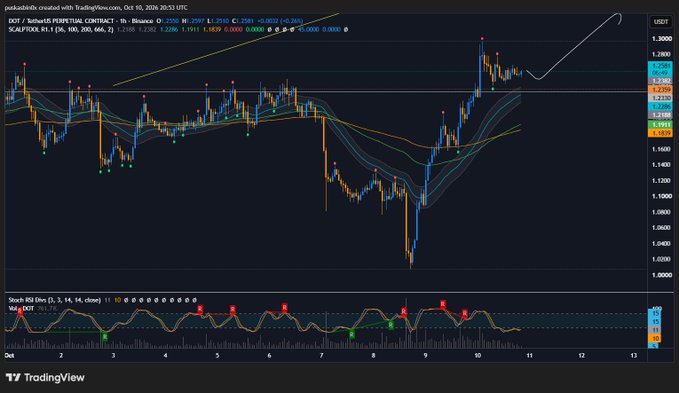Click the close value C1.2581 in legend
The image size is (679, 393).
pos(242,21)
